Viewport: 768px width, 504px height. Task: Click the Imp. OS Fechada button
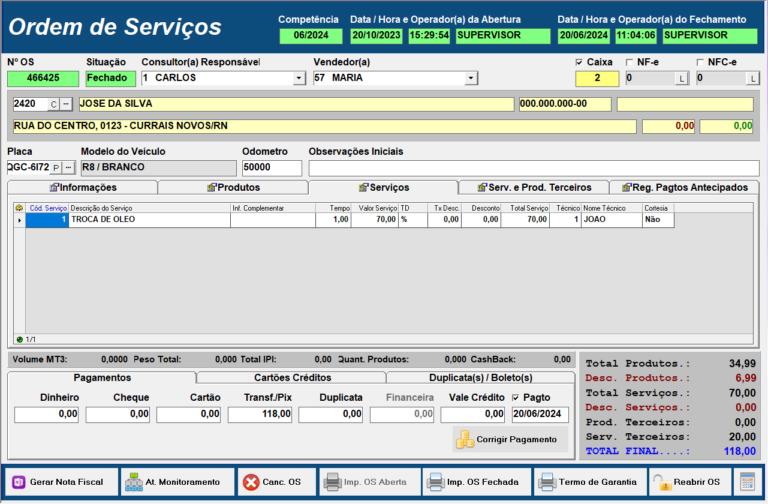pos(477,482)
